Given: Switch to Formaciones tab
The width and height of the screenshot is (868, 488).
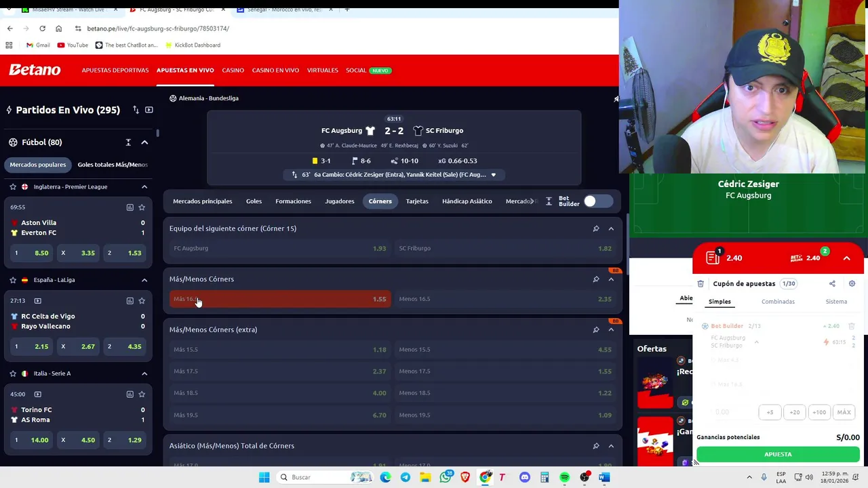Looking at the screenshot, I should click(x=293, y=201).
